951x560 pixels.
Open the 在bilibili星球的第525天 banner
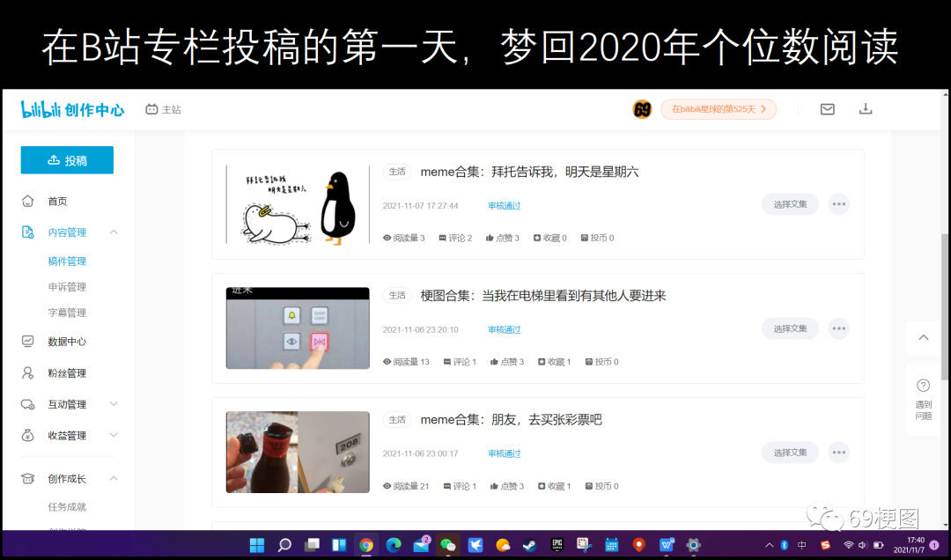point(719,109)
